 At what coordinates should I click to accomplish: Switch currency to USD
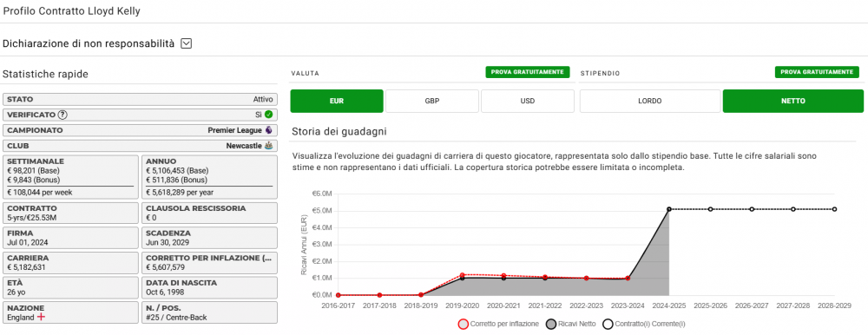pyautogui.click(x=528, y=102)
